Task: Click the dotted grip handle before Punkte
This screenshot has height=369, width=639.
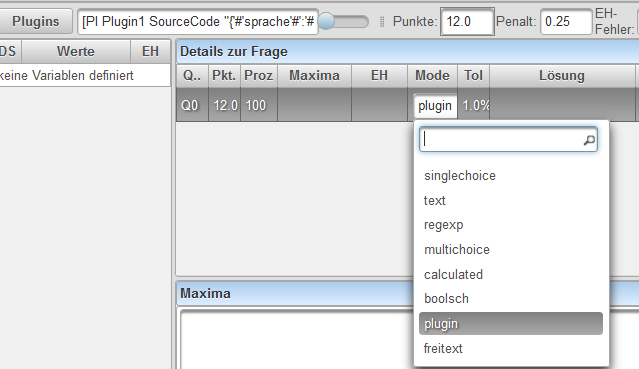Action: tap(382, 22)
